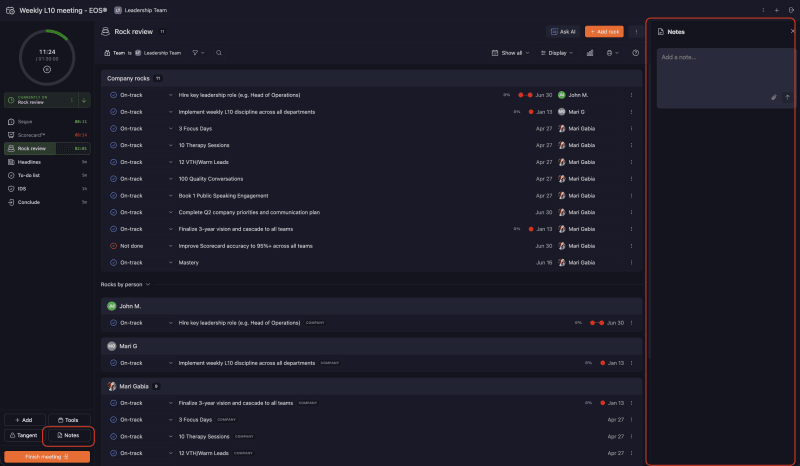The height and width of the screenshot is (466, 800).
Task: Open row menu for Improve Scorecard accuracy rock
Action: 631,246
